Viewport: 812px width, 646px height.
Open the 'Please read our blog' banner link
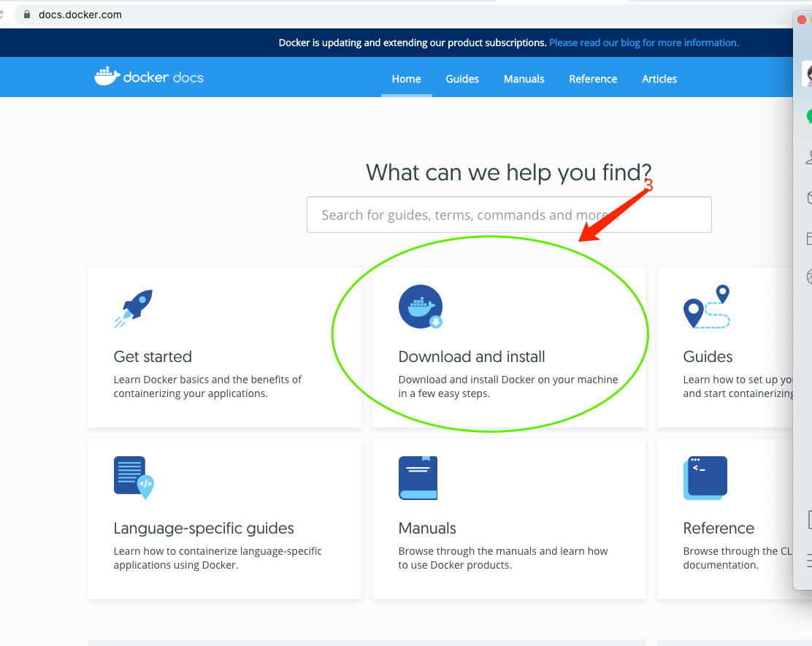644,42
